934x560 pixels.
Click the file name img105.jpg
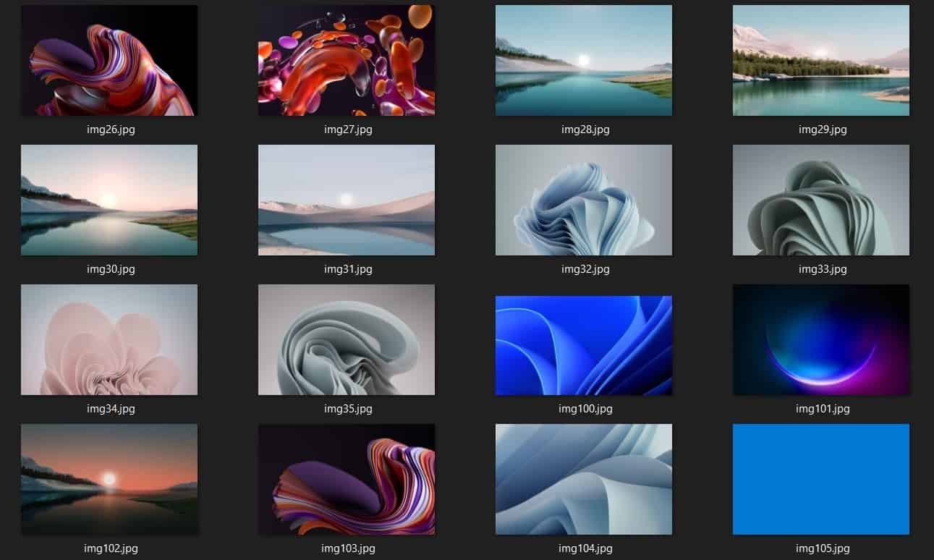point(823,548)
